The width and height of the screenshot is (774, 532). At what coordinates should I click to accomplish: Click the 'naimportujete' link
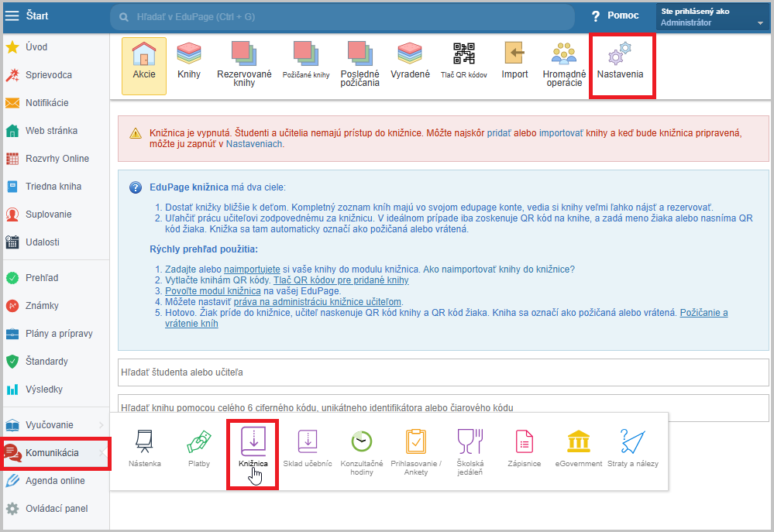(x=253, y=269)
